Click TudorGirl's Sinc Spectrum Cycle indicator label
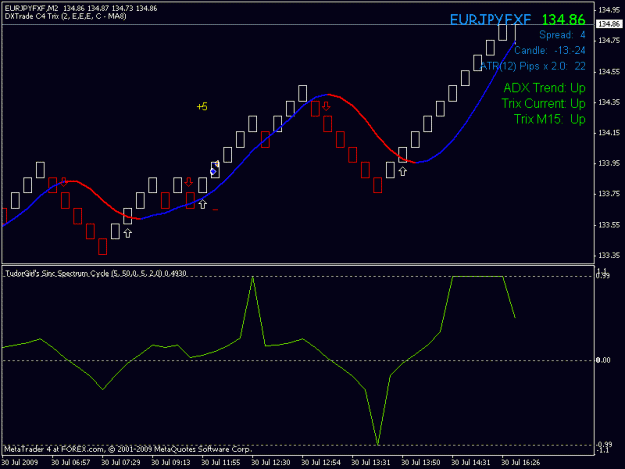The image size is (625, 469). (96, 273)
